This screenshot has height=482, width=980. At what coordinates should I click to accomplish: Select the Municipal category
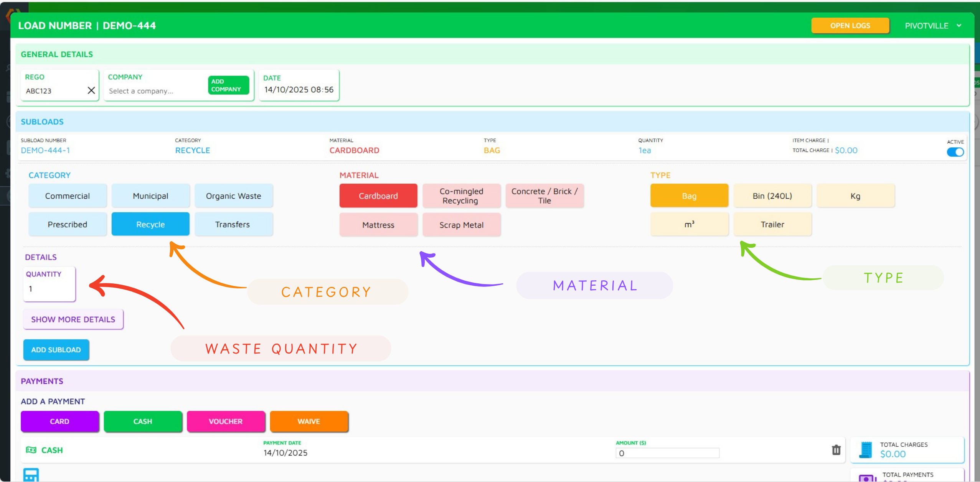pos(150,196)
